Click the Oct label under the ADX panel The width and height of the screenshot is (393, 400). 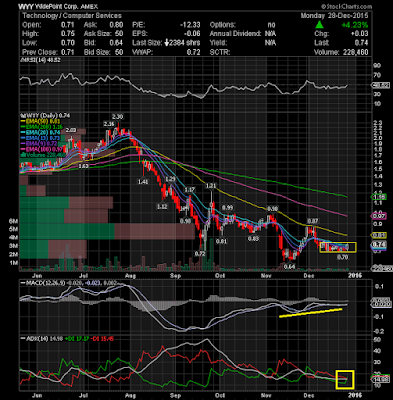coord(220,396)
